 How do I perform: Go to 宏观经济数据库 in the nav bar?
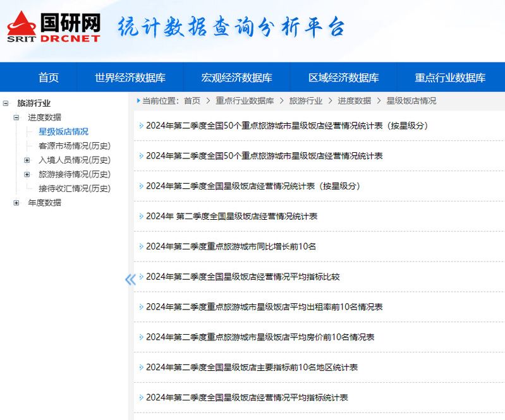click(x=236, y=78)
